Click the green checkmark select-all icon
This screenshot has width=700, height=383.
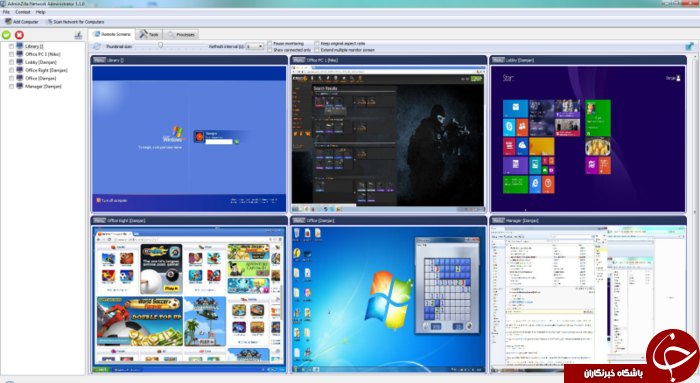point(6,35)
